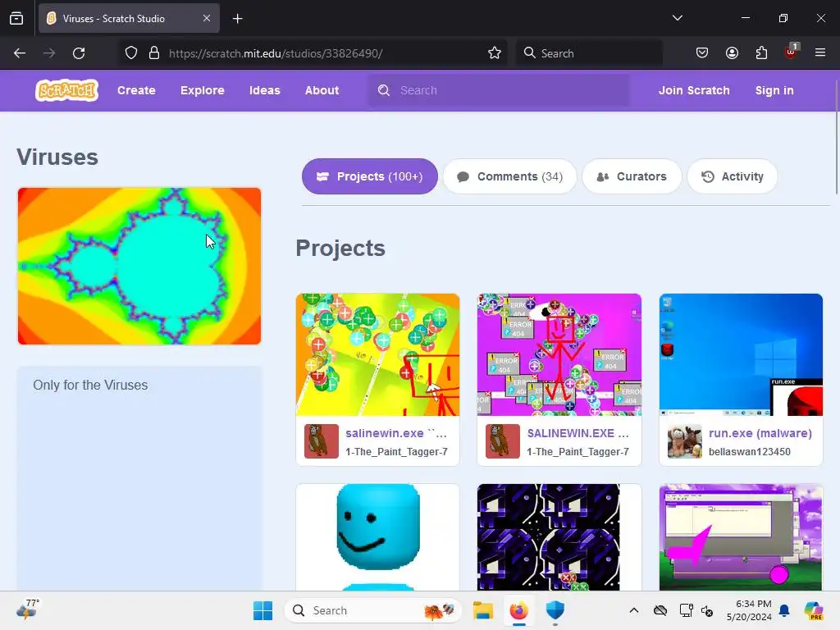Click the Firefox address bar URL
The image size is (840, 630).
276,53
